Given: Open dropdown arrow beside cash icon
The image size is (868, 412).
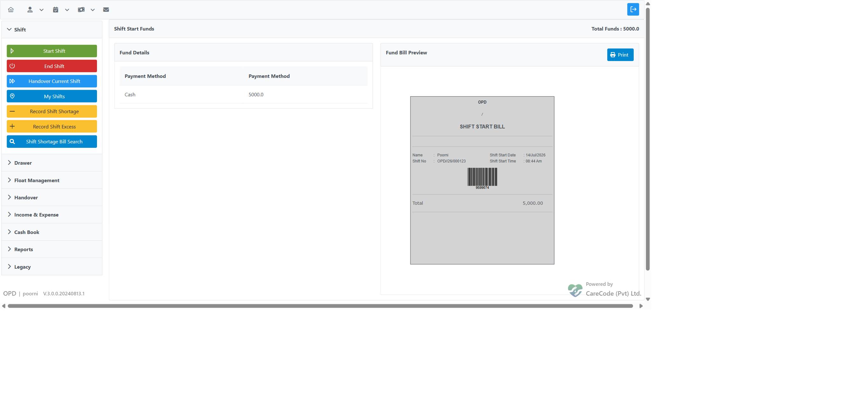Looking at the screenshot, I should [x=93, y=10].
